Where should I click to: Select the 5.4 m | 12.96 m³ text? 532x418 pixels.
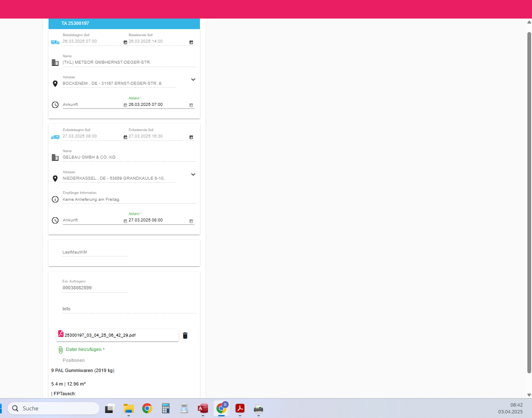[68, 384]
